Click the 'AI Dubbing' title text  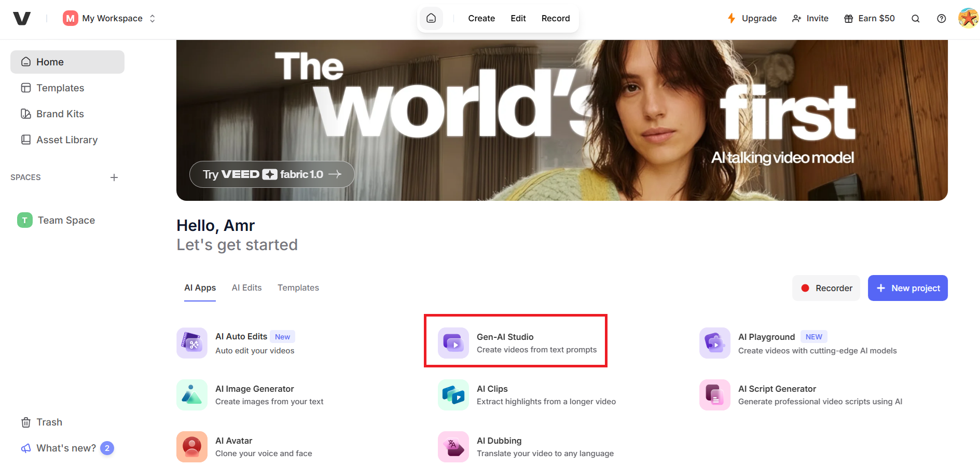pos(499,441)
